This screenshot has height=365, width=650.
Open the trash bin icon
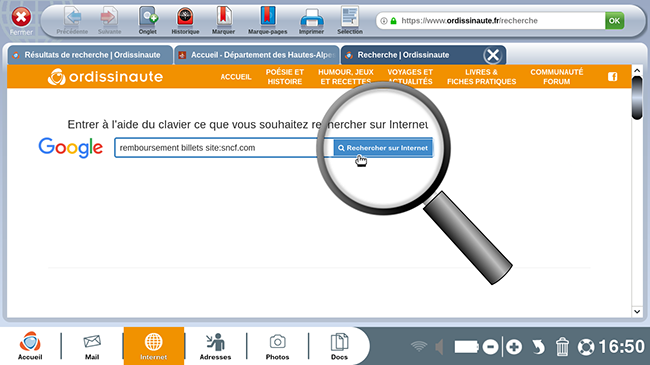pyautogui.click(x=562, y=347)
